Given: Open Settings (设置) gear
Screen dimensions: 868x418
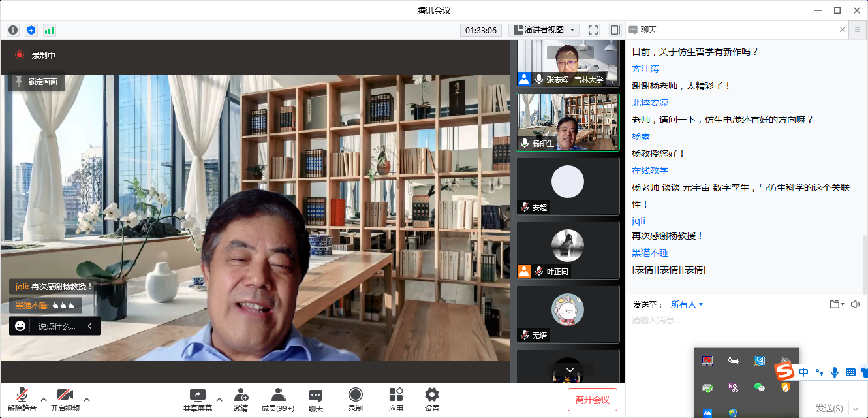Looking at the screenshot, I should [431, 399].
